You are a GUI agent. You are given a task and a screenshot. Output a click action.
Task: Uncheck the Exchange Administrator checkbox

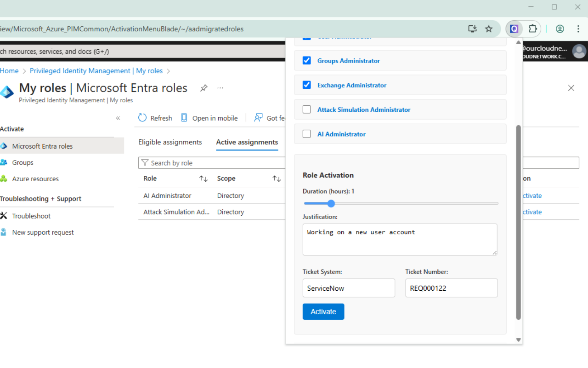pyautogui.click(x=307, y=85)
